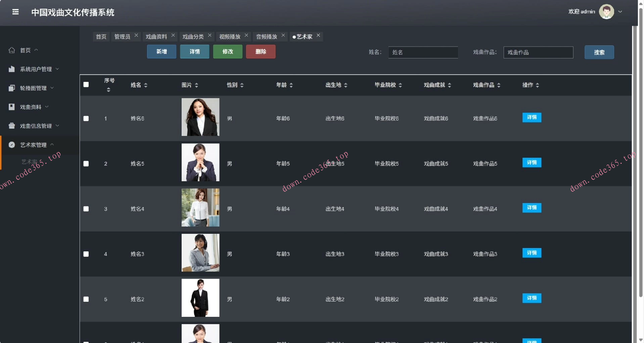Sort table by 年龄 column arrows

[x=291, y=85]
